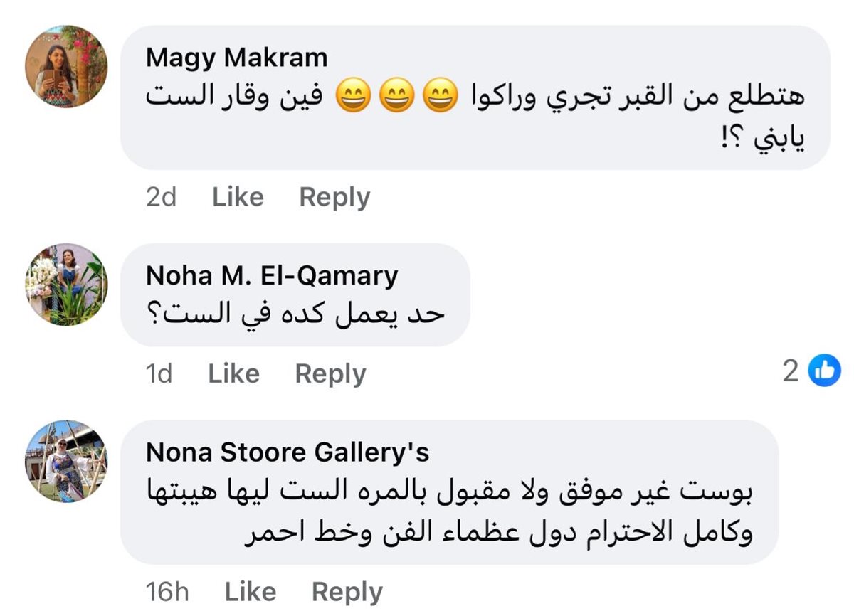Open Noha M. El-Qamary's profile picture
854x616 pixels.
click(66, 285)
